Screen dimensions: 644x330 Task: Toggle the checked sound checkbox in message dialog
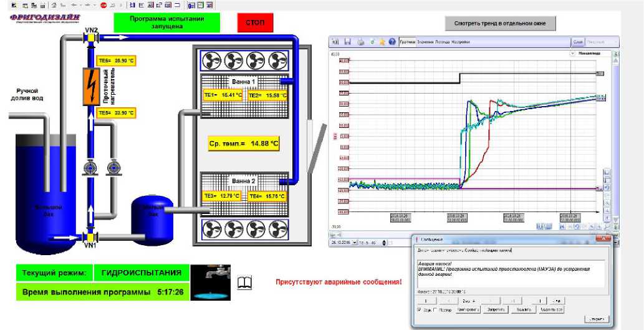(x=419, y=309)
